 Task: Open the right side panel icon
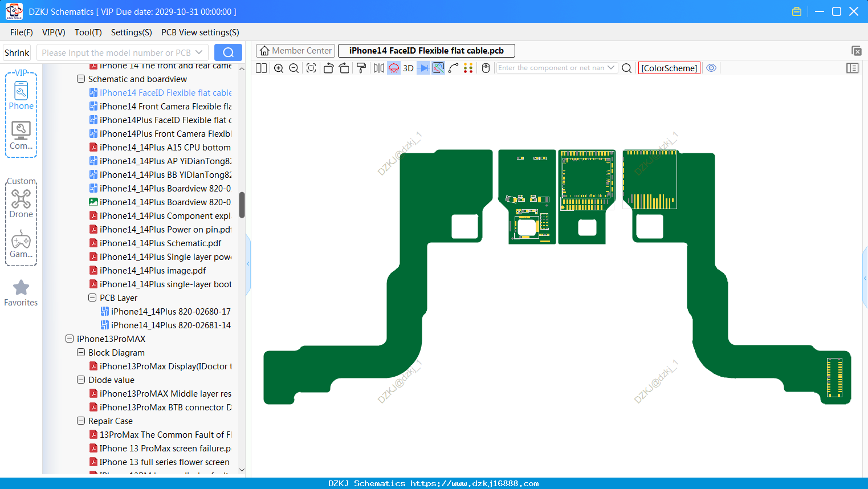pyautogui.click(x=853, y=68)
